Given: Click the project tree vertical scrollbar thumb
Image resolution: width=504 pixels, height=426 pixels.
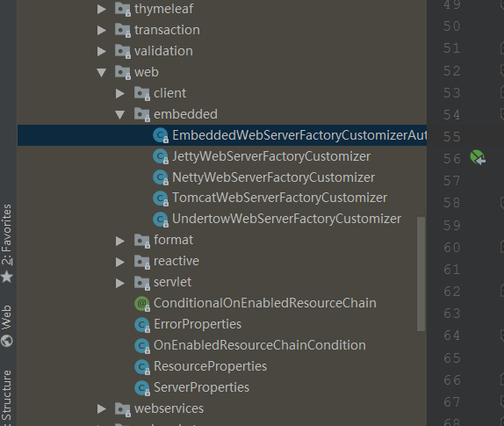Looking at the screenshot, I should [421, 274].
